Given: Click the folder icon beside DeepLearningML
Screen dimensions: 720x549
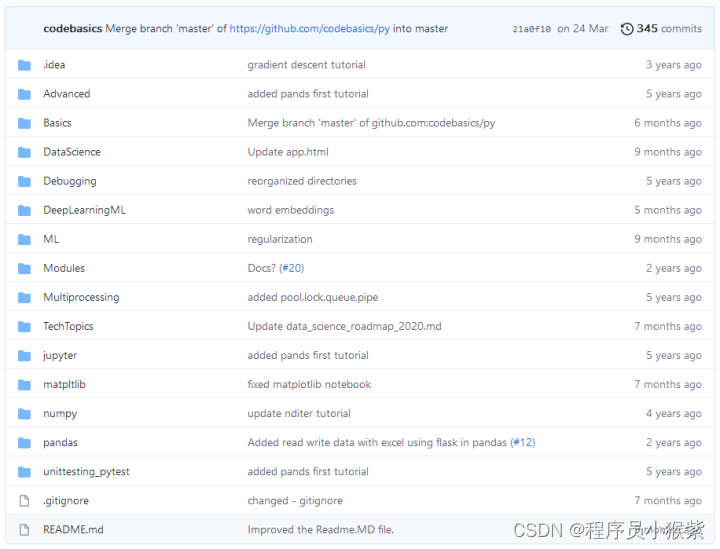Looking at the screenshot, I should [24, 210].
